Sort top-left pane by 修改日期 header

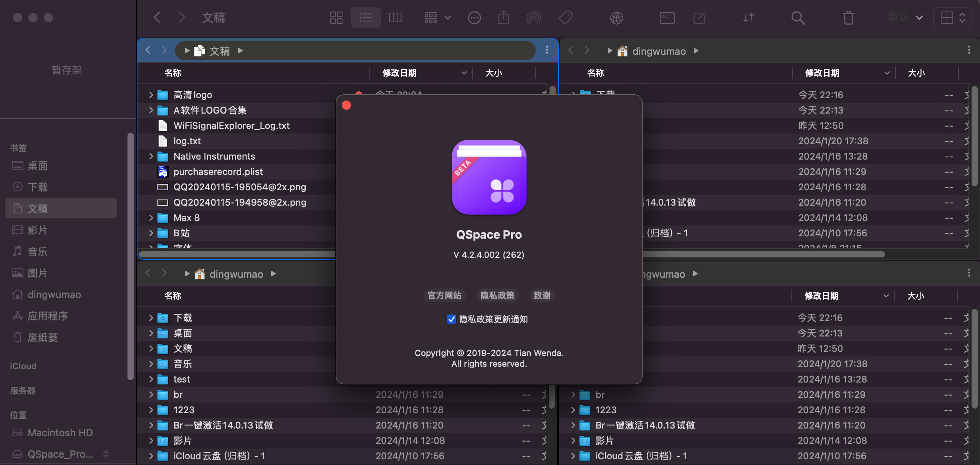tap(399, 73)
